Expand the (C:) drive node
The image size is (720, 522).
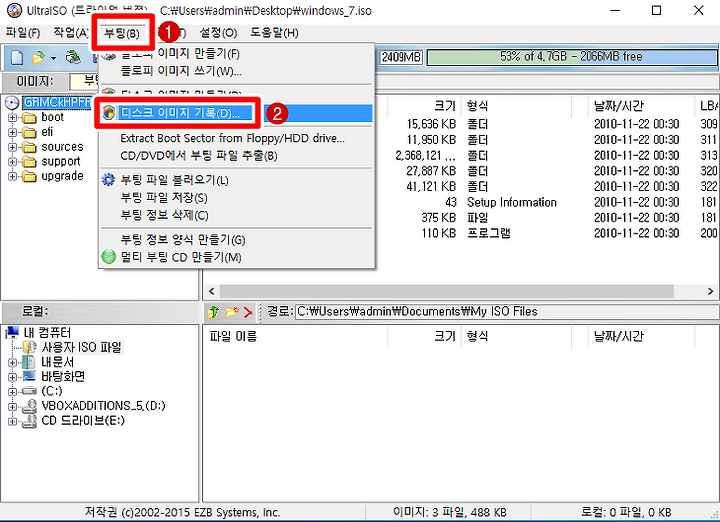coord(12,392)
